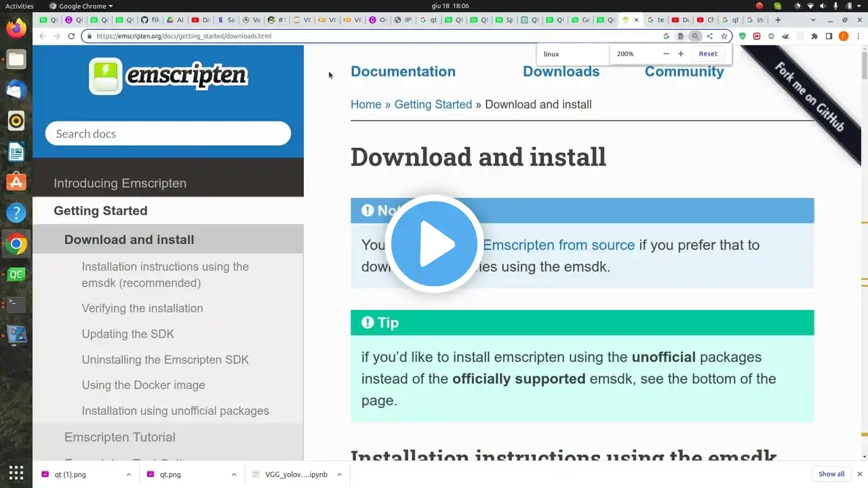Open the Downloads menu item
This screenshot has width=868, height=488.
561,71
